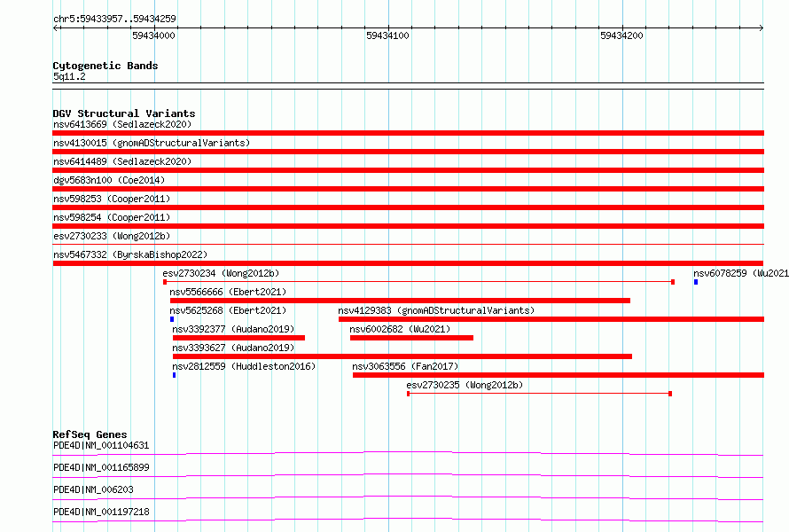Click the DGV Structural Variants track title

(124, 113)
